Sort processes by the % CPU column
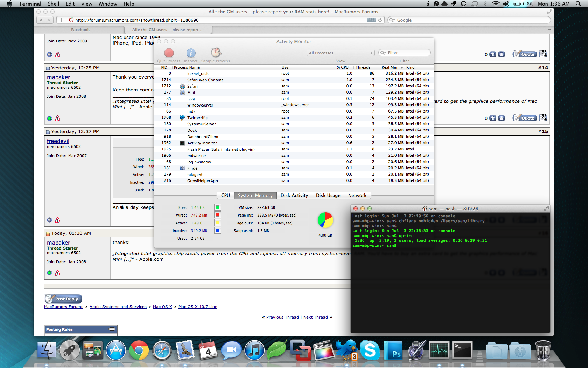 [x=343, y=67]
